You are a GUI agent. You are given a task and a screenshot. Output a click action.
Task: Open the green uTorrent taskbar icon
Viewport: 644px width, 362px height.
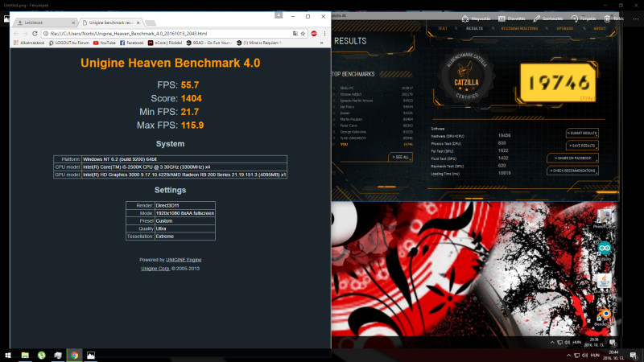[42, 355]
